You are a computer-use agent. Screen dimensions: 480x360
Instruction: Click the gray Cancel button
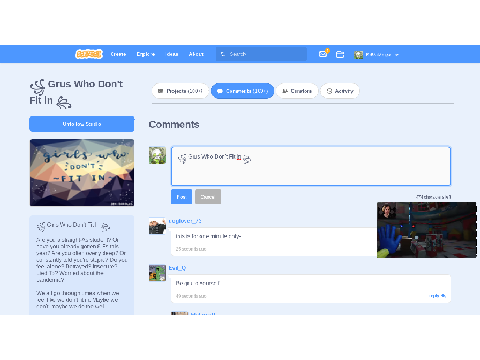pos(208,197)
